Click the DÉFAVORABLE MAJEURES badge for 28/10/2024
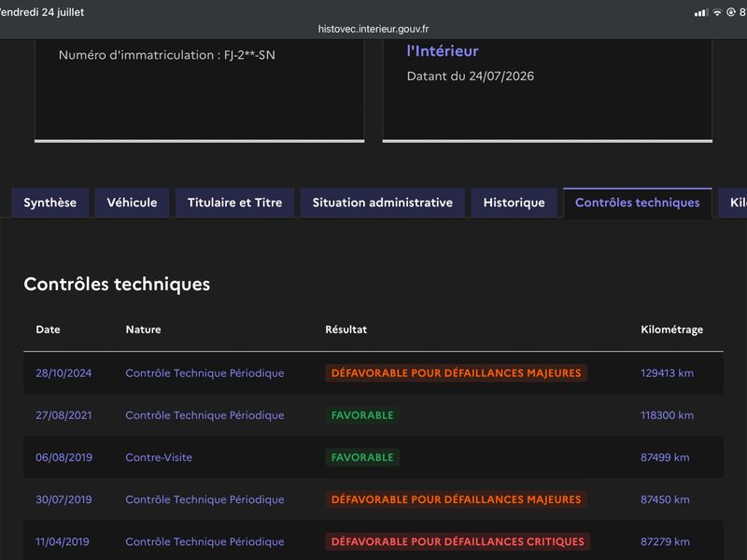Image resolution: width=747 pixels, height=560 pixels. pyautogui.click(x=456, y=372)
